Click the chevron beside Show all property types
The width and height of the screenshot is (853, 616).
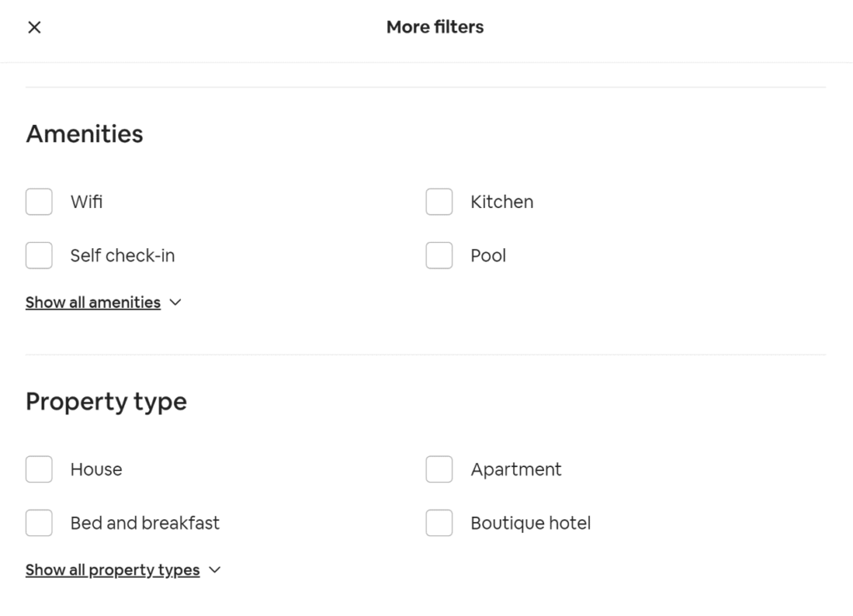pos(215,569)
